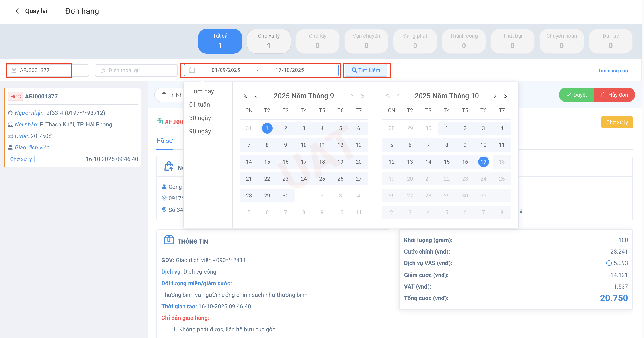
Task: Select the Chờ xử lý status tab
Action: pyautogui.click(x=269, y=41)
